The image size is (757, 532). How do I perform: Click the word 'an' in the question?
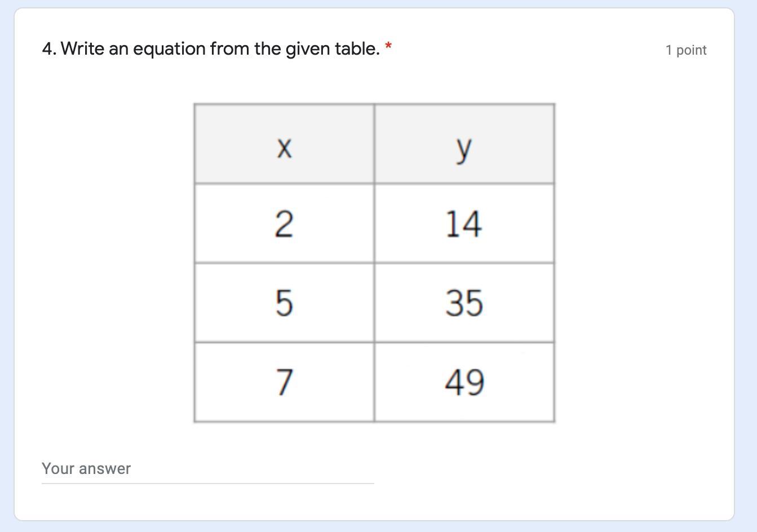click(119, 49)
